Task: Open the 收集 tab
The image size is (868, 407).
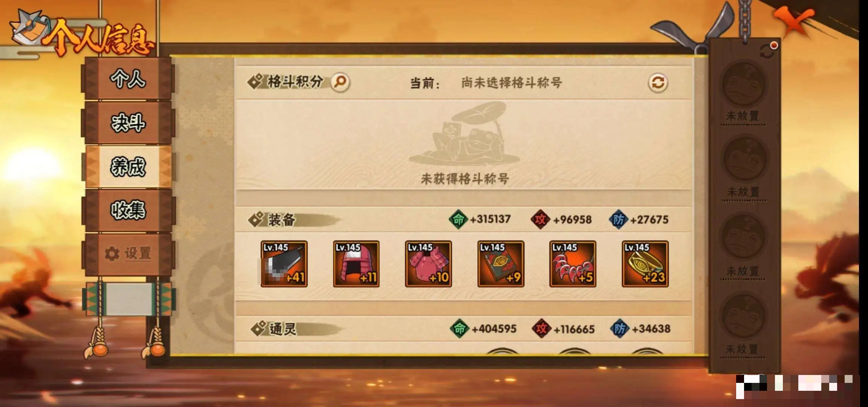Action: click(x=128, y=210)
